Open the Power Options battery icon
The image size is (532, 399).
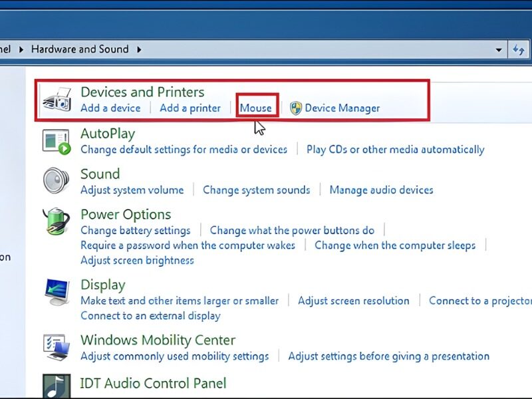[57, 221]
